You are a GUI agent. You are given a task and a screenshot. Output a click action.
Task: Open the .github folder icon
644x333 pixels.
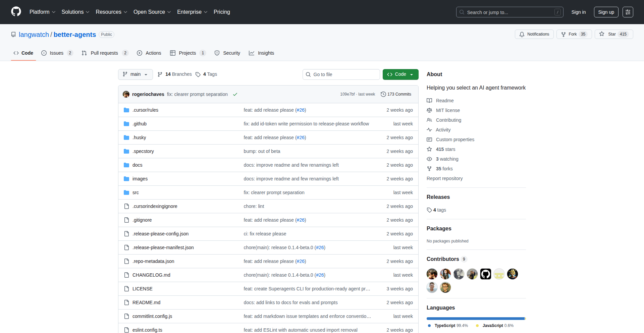[x=126, y=123]
